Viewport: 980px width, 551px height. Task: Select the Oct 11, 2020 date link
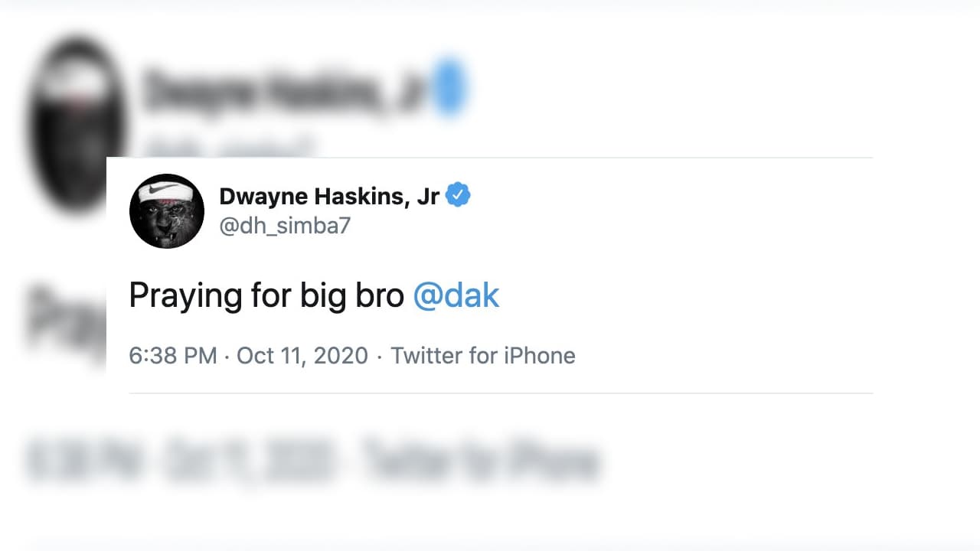302,355
